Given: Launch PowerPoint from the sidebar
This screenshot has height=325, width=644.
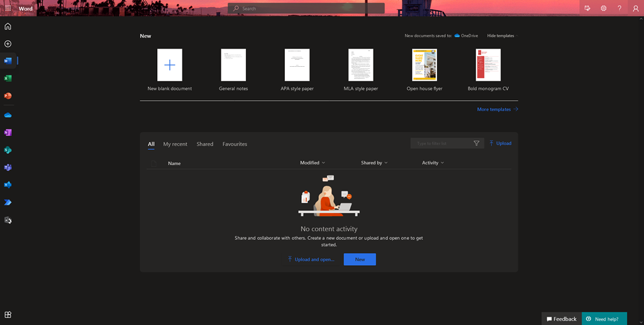Looking at the screenshot, I should pos(8,96).
